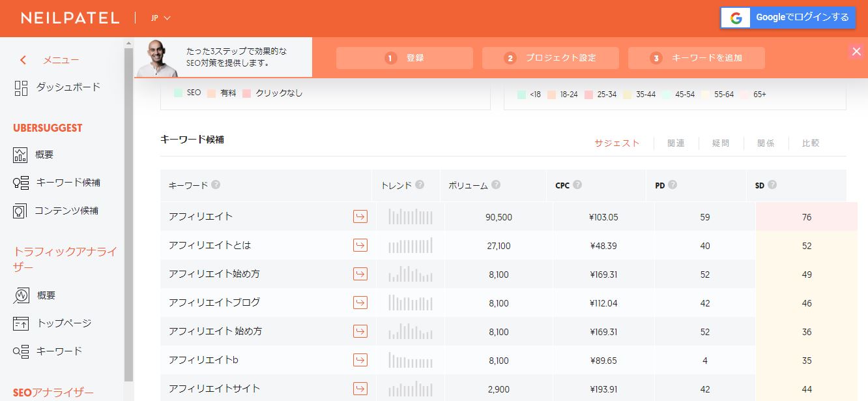The width and height of the screenshot is (868, 401).
Task: Click the NEILPATEL logo
Action: pyautogui.click(x=70, y=18)
